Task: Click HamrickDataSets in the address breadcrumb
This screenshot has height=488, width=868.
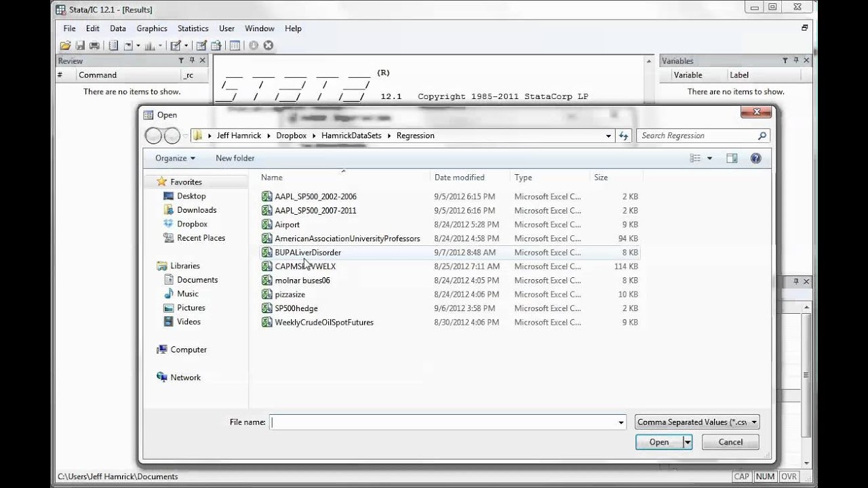Action: click(x=351, y=136)
